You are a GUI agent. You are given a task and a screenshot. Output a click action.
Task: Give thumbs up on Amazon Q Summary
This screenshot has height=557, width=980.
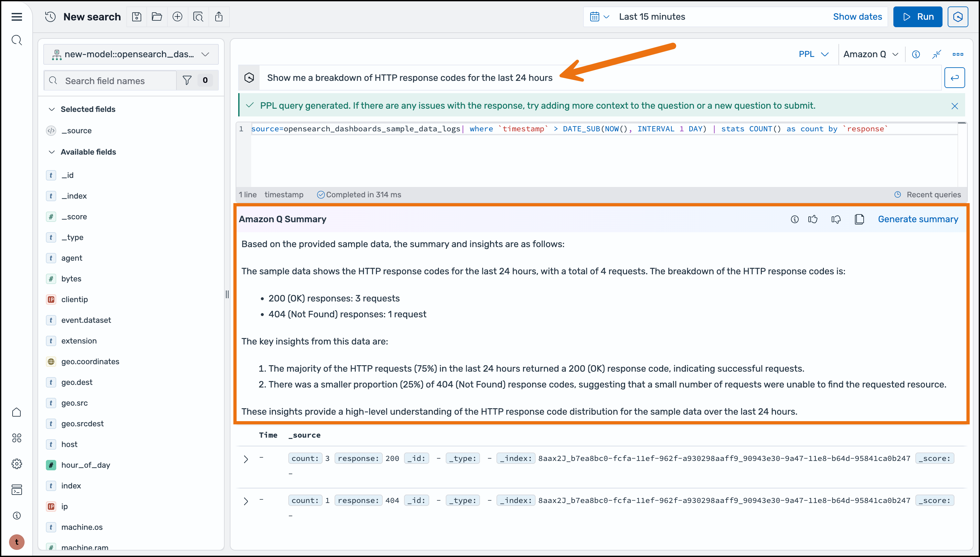(x=813, y=219)
